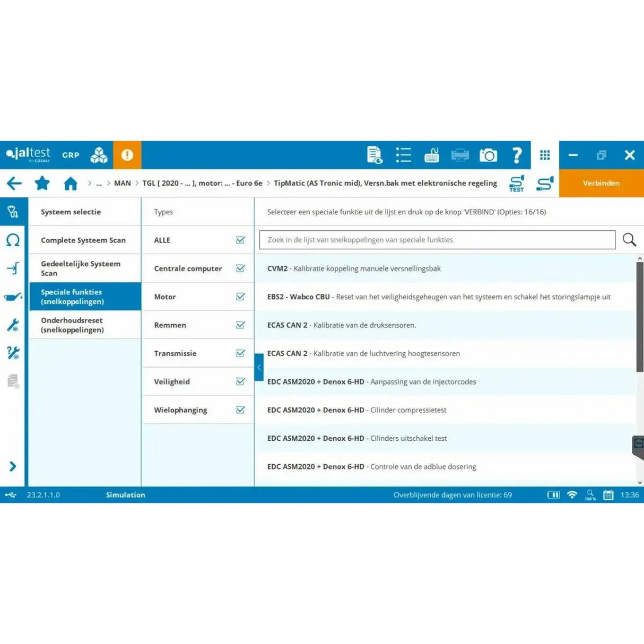Viewport: 644px width, 644px height.
Task: Select the omega electrical sidebar icon
Action: [13, 240]
